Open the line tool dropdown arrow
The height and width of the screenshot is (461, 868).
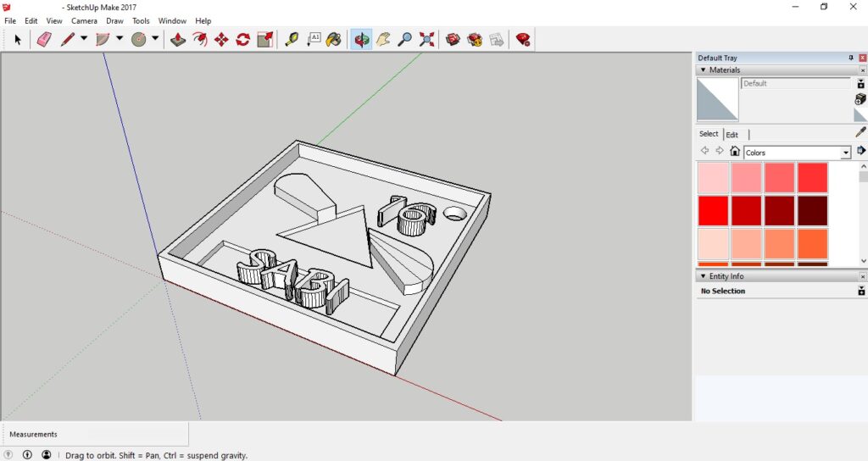[83, 39]
